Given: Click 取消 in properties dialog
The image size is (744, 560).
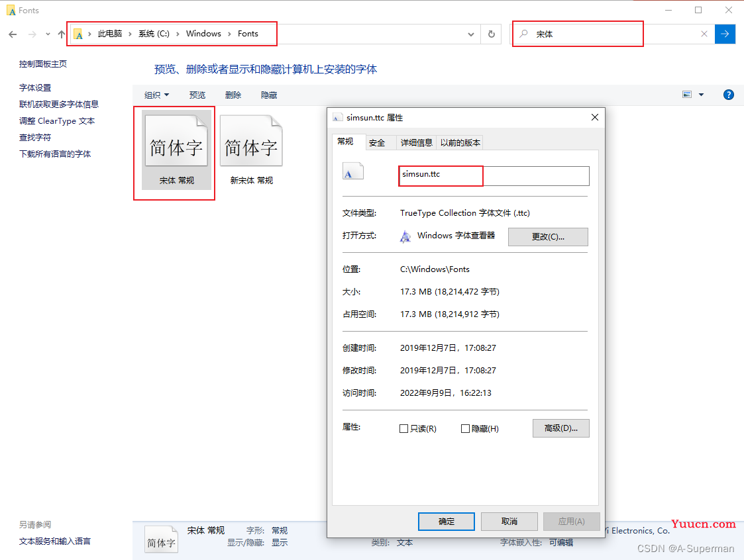Looking at the screenshot, I should (509, 522).
